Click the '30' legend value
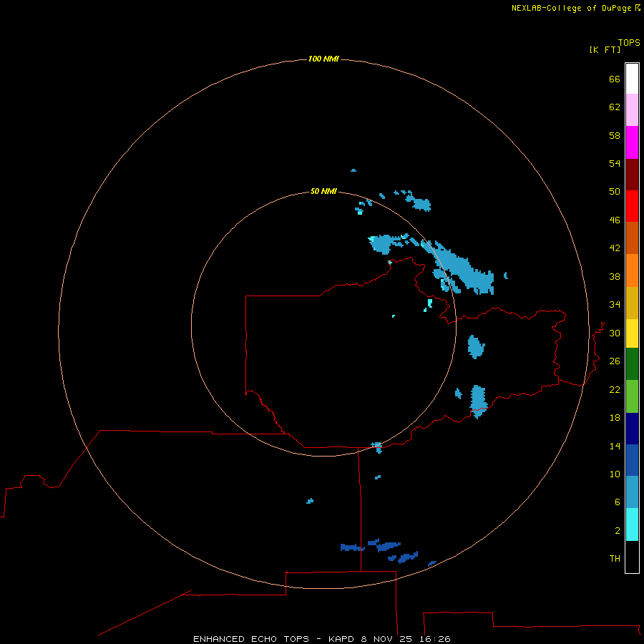 (x=615, y=333)
